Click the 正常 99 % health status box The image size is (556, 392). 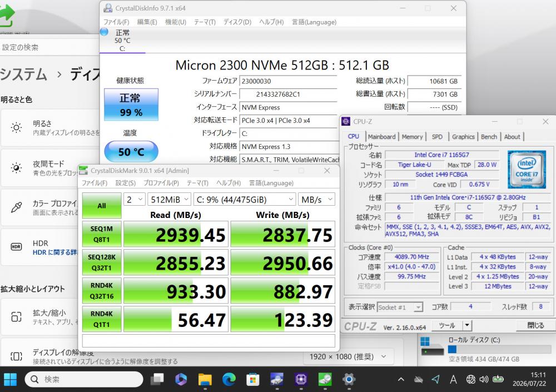[131, 105]
